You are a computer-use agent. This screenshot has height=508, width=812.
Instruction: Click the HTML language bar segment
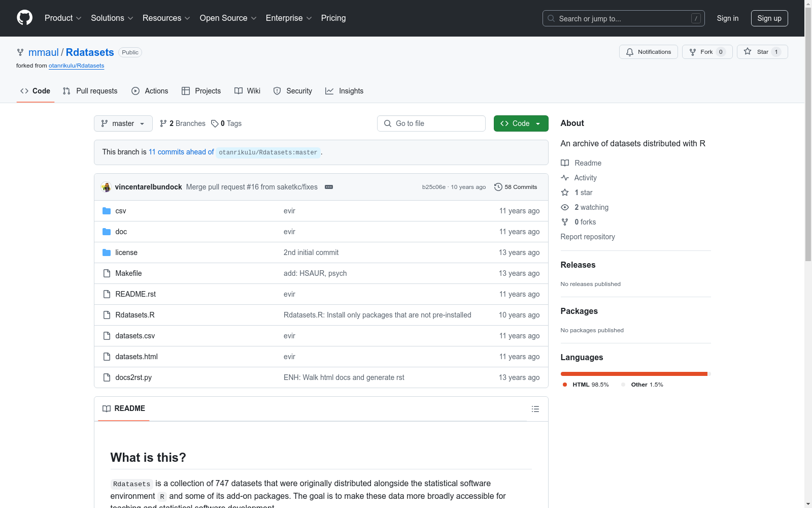[x=634, y=374]
